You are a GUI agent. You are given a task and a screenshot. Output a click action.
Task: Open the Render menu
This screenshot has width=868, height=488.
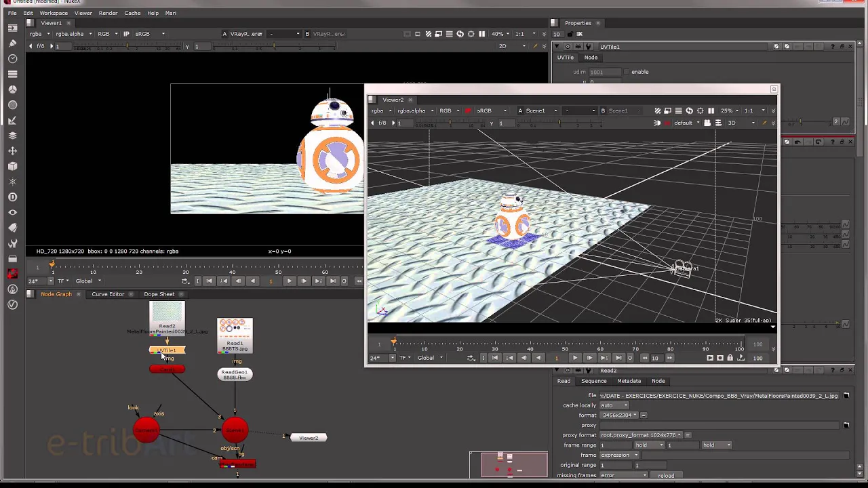click(x=108, y=13)
